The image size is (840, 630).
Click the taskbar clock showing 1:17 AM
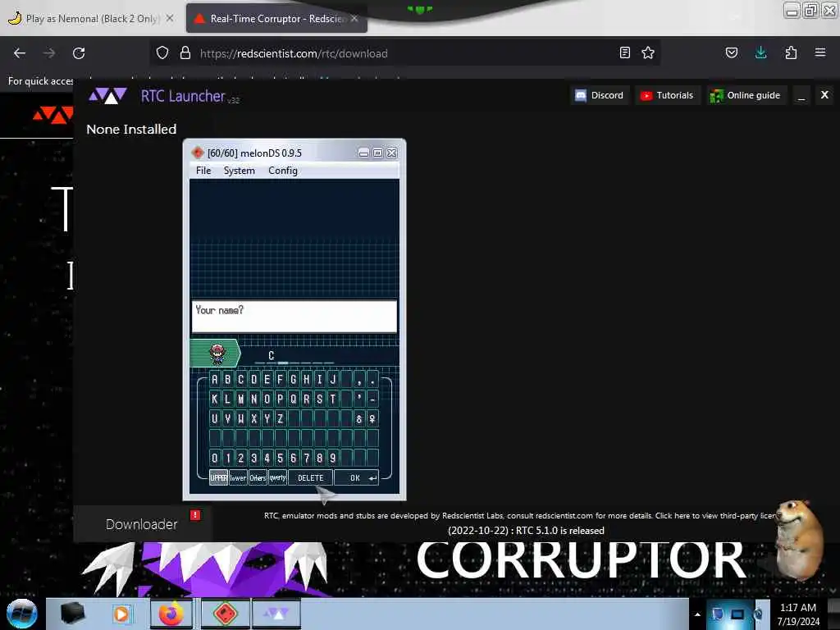[798, 614]
